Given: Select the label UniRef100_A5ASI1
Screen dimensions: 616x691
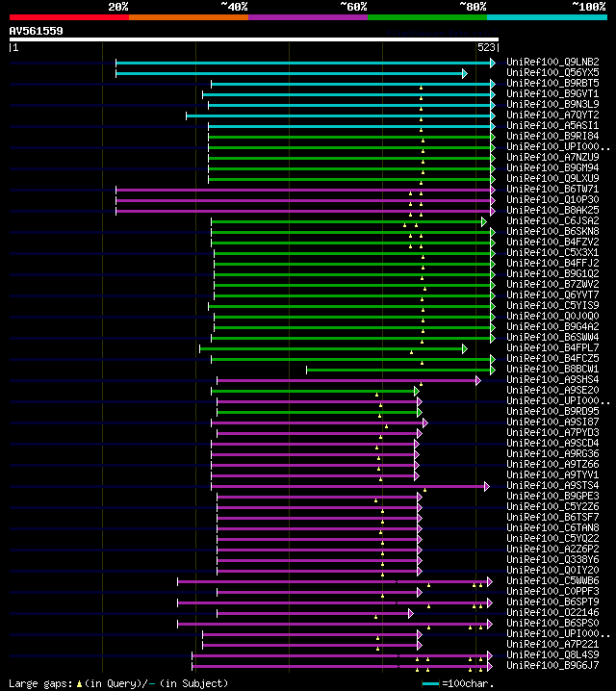Looking at the screenshot, I should (552, 125).
